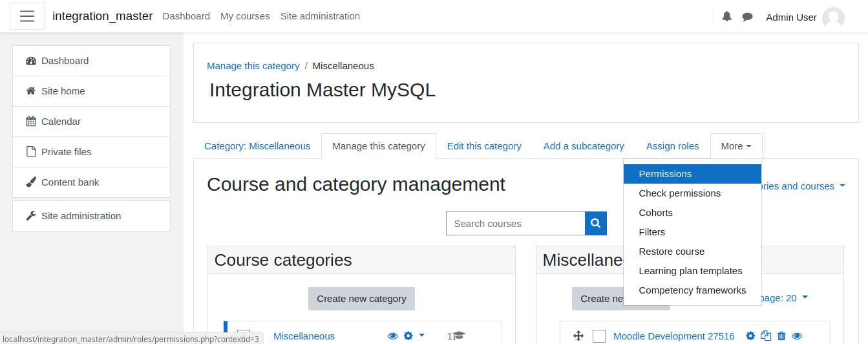Click copy icon for Moodle Development 27516
868x344 pixels.
point(766,336)
